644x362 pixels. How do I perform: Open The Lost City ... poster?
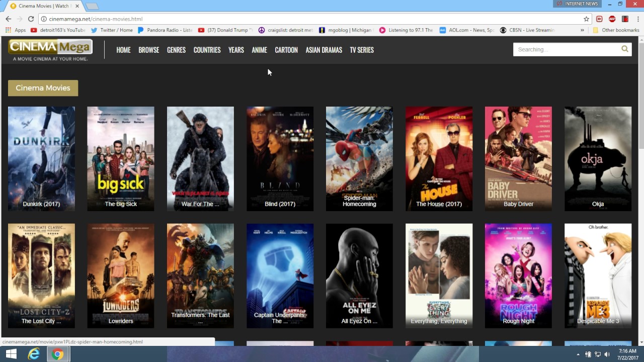[x=41, y=276]
